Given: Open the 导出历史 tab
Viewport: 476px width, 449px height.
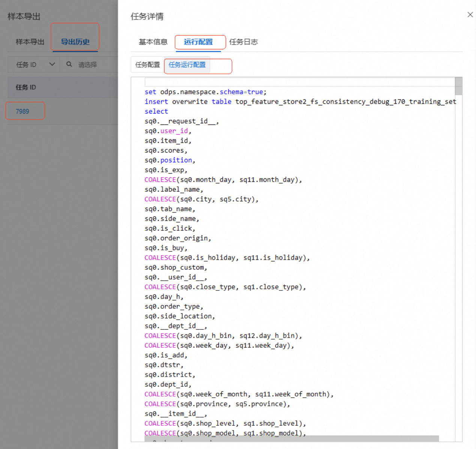Looking at the screenshot, I should tap(75, 42).
